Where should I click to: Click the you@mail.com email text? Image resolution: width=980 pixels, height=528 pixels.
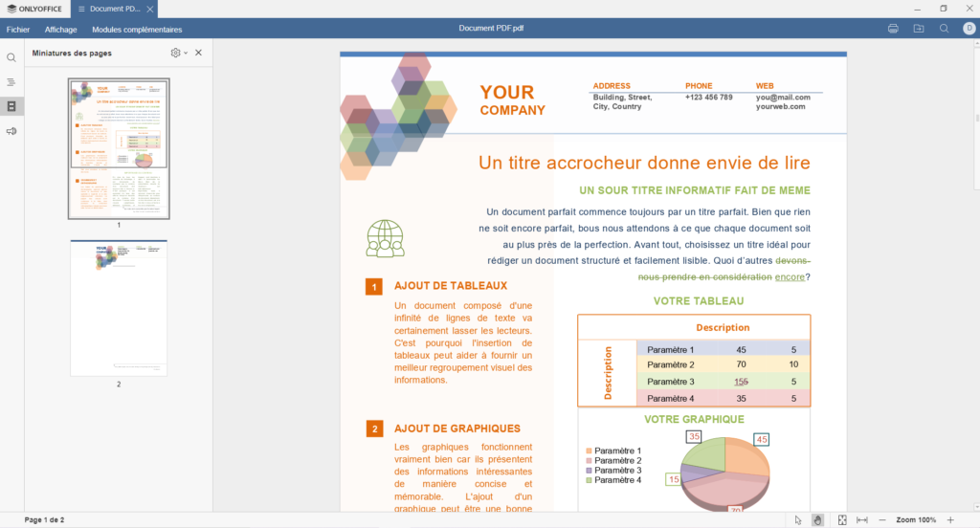click(x=783, y=97)
